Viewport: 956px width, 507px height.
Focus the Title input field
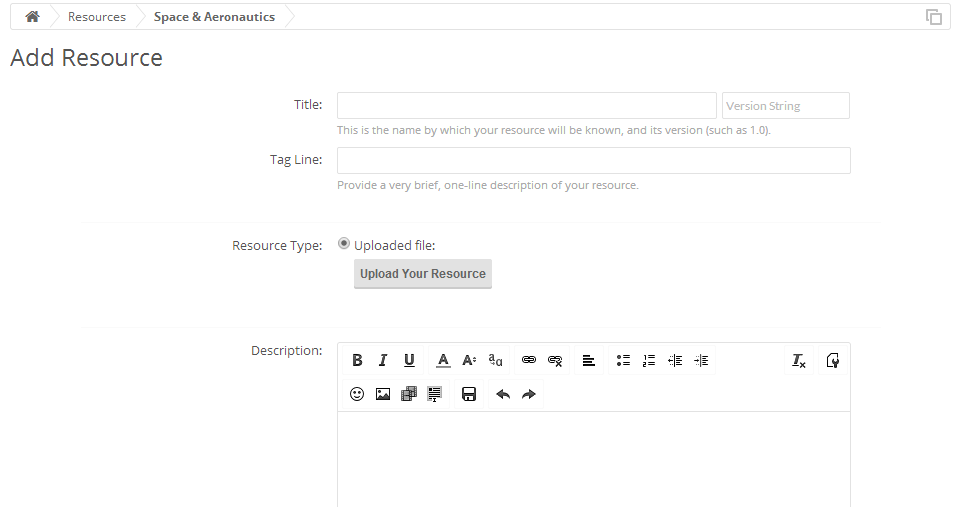point(527,105)
